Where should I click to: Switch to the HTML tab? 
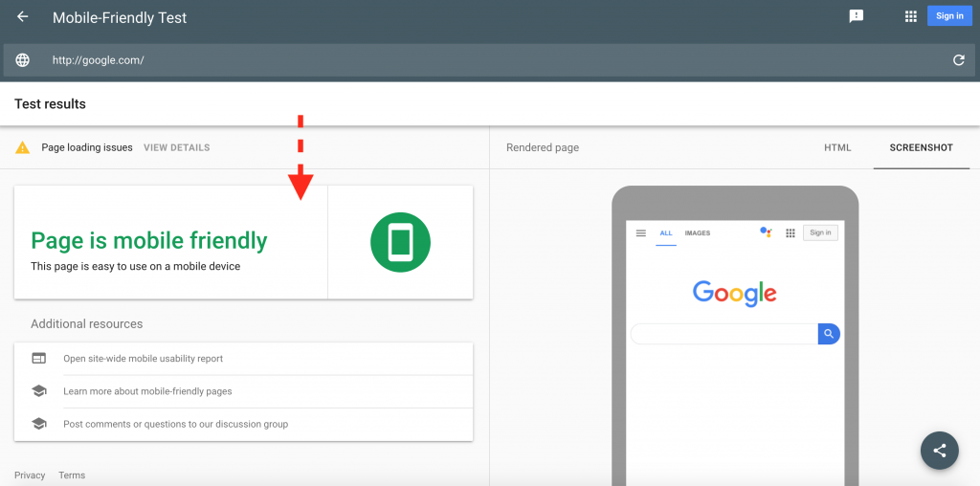pos(837,148)
